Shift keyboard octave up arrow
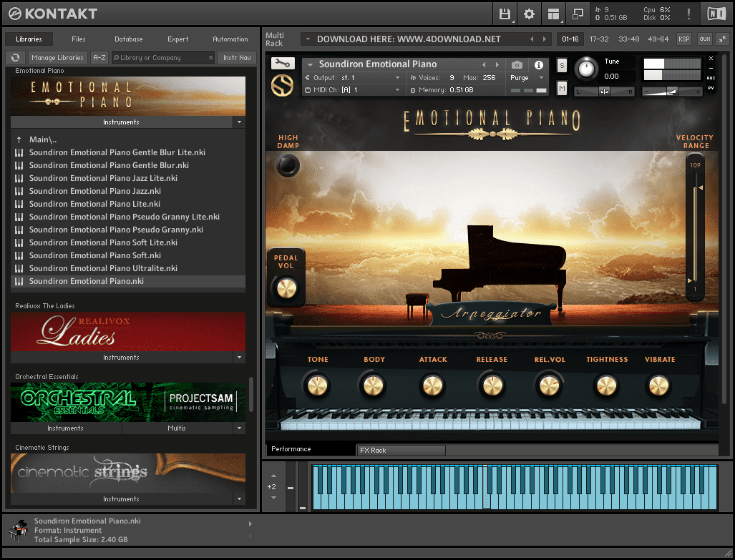The width and height of the screenshot is (735, 560). coord(274,476)
